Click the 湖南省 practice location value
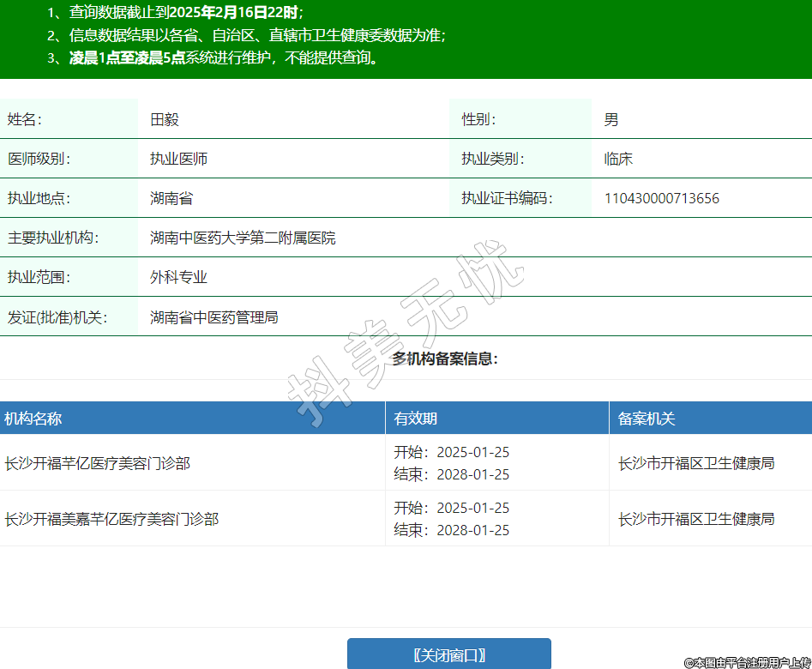This screenshot has width=812, height=669. point(171,198)
